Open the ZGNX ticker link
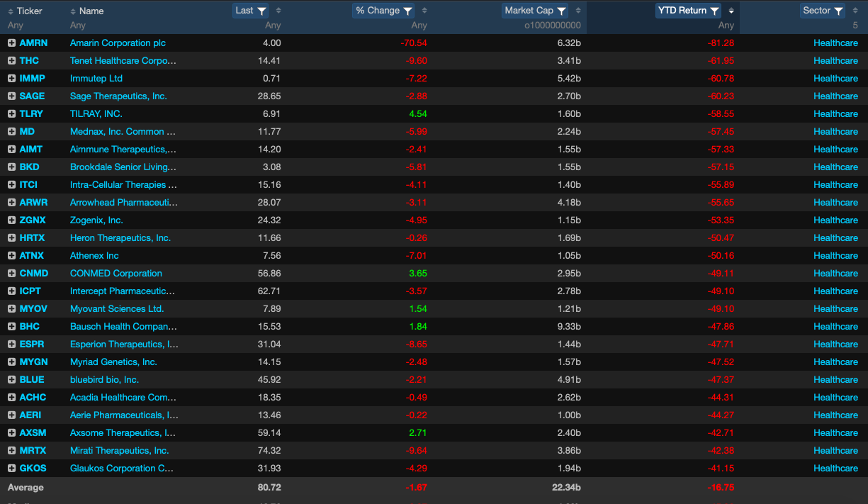Image resolution: width=868 pixels, height=504 pixels. pyautogui.click(x=32, y=220)
